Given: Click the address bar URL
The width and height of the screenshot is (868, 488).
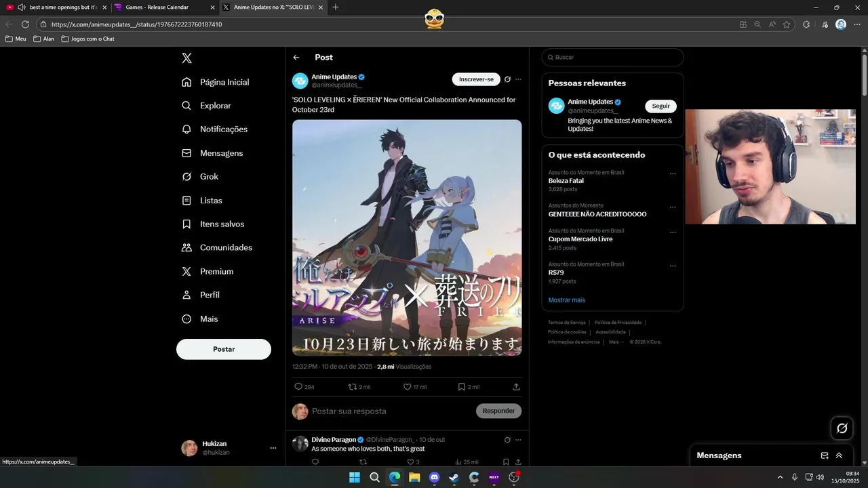Looking at the screenshot, I should (x=136, y=24).
